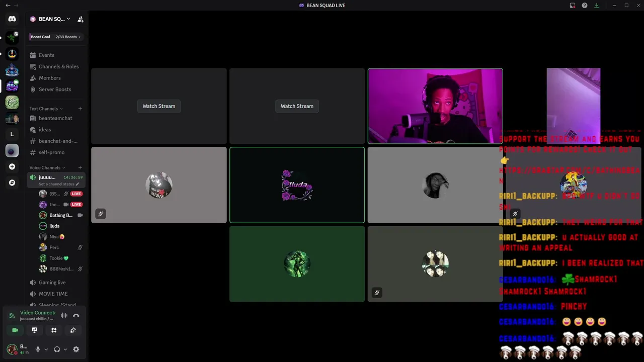Click the connection signal strength icon
Screen dimensions: 644x362
(x=12, y=316)
